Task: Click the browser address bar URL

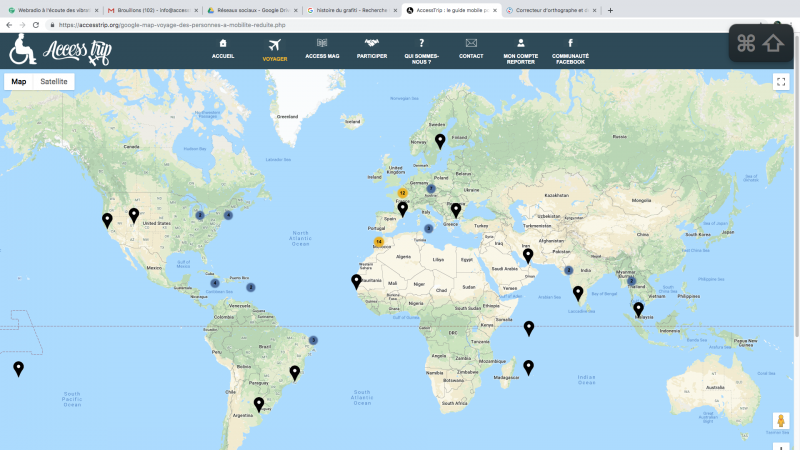Action: [180, 25]
